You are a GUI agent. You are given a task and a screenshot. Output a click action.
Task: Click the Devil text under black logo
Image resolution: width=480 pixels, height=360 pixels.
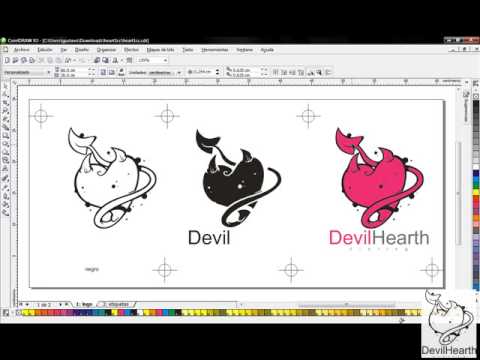point(209,238)
